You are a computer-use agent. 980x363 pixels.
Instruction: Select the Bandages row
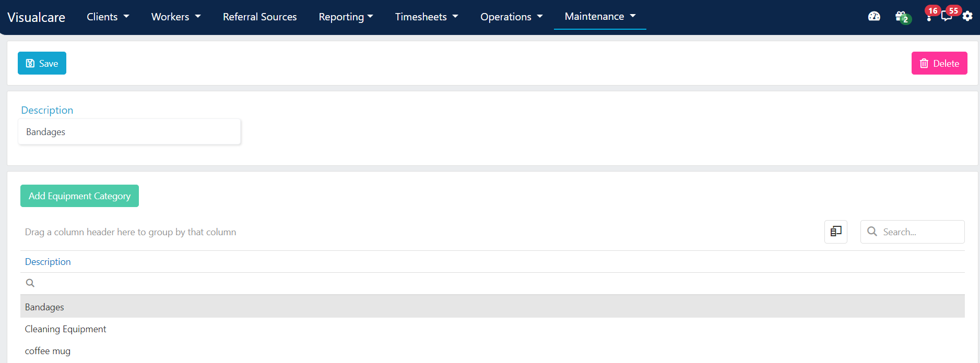(492, 307)
